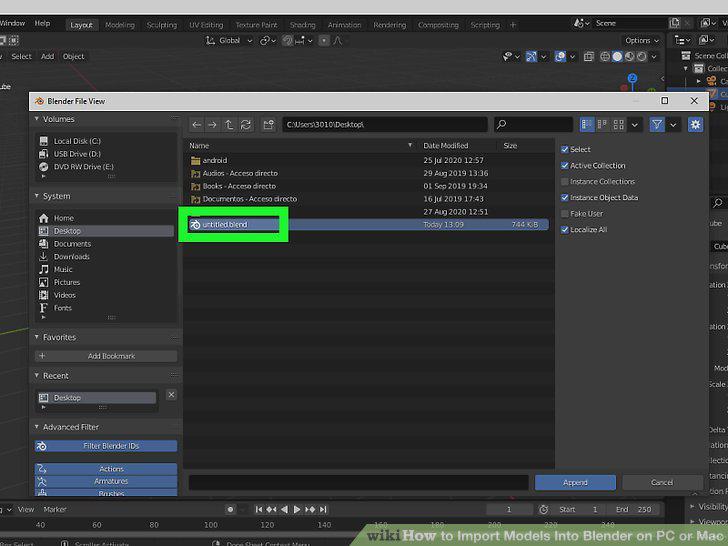The height and width of the screenshot is (546, 728).
Task: Toggle Filter Blender IDs option
Action: [106, 446]
